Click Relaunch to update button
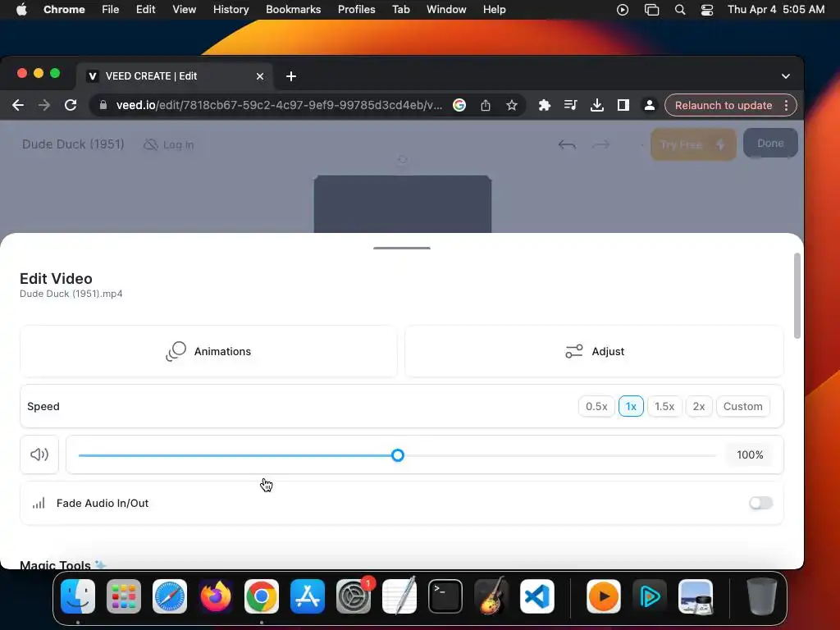This screenshot has width=840, height=630. [x=724, y=106]
